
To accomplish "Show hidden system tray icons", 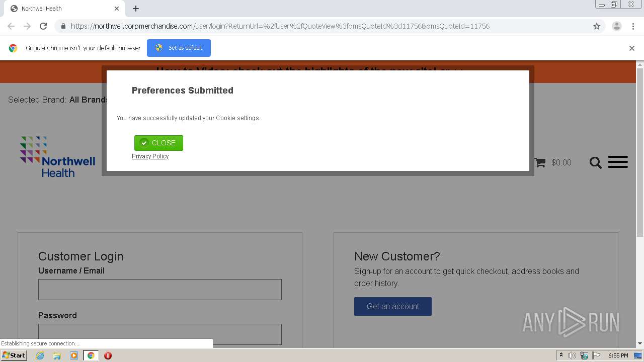I will click(x=561, y=355).
